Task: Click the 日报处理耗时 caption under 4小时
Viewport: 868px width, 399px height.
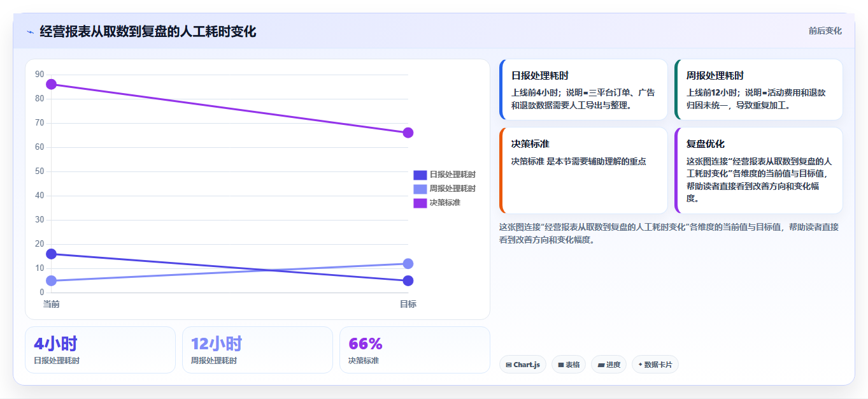Action: point(57,361)
